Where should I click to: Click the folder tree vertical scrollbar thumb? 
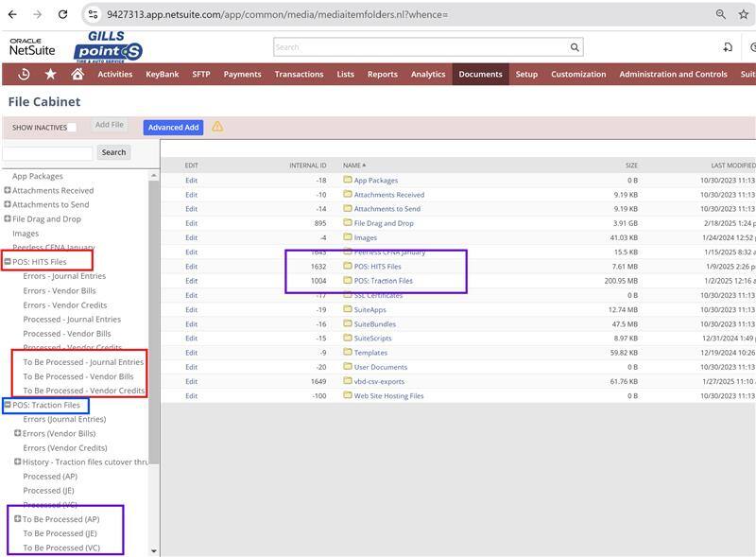(x=153, y=321)
